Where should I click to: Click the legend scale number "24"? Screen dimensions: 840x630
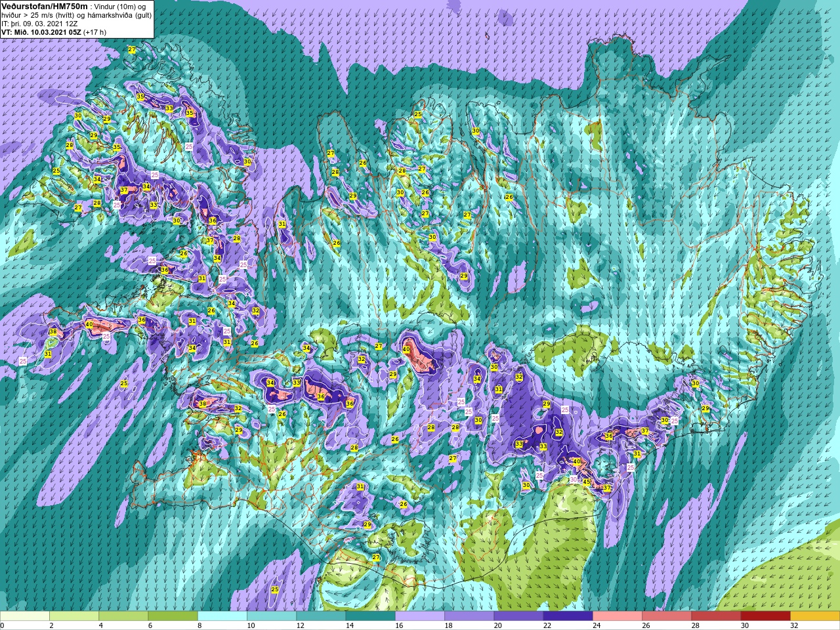tap(597, 625)
